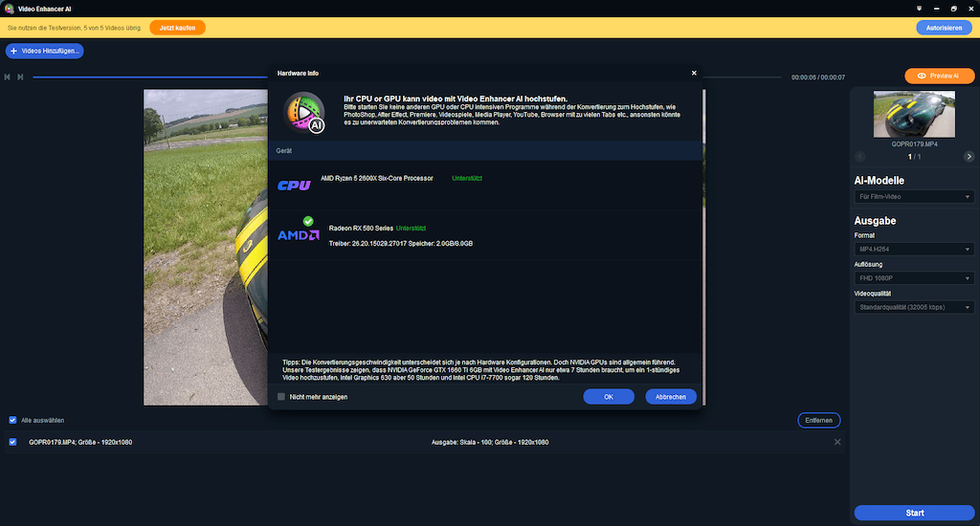
Task: Click the CPU logo icon
Action: pos(294,185)
